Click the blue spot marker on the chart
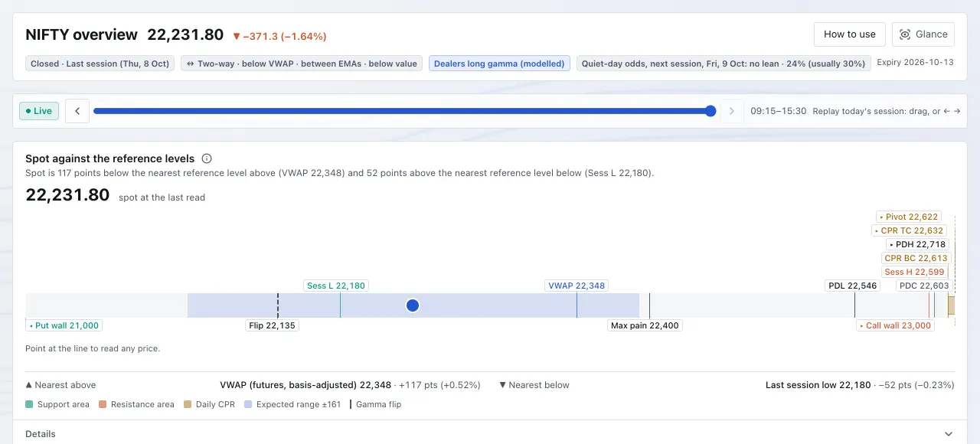Image resolution: width=980 pixels, height=444 pixels. (x=413, y=305)
